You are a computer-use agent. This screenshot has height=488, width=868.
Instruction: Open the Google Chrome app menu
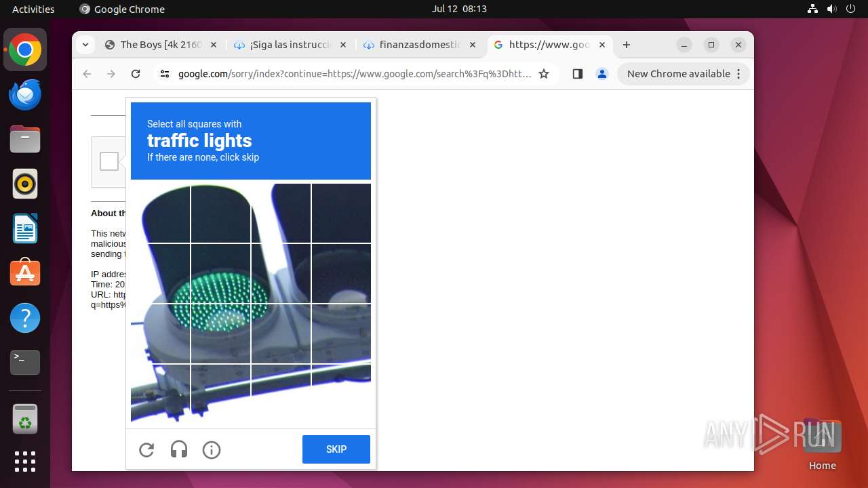click(122, 9)
